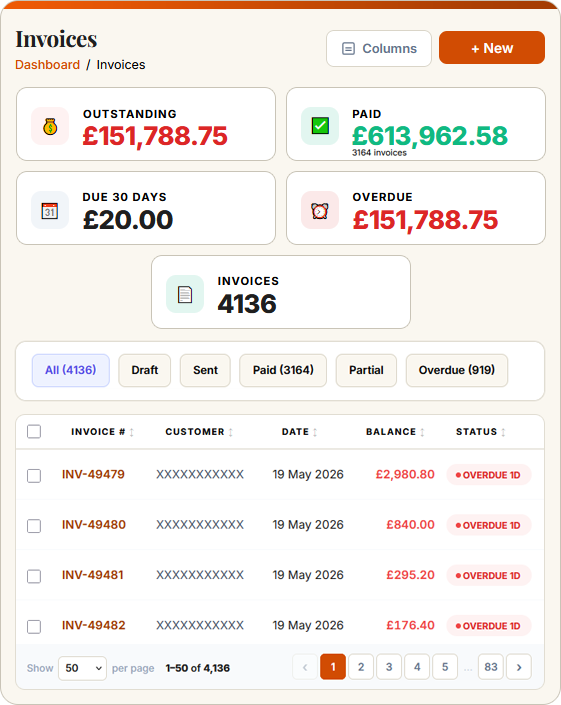Image resolution: width=561 pixels, height=705 pixels.
Task: Sort by Invoice # column arrow
Action: tap(132, 432)
